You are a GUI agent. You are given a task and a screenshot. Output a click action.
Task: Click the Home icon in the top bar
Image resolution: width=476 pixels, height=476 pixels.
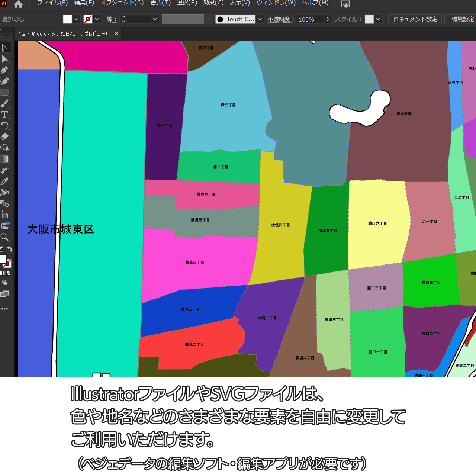(18, 4)
